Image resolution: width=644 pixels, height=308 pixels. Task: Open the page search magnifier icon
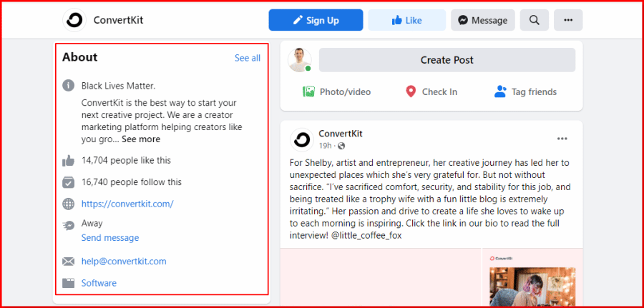[534, 20]
